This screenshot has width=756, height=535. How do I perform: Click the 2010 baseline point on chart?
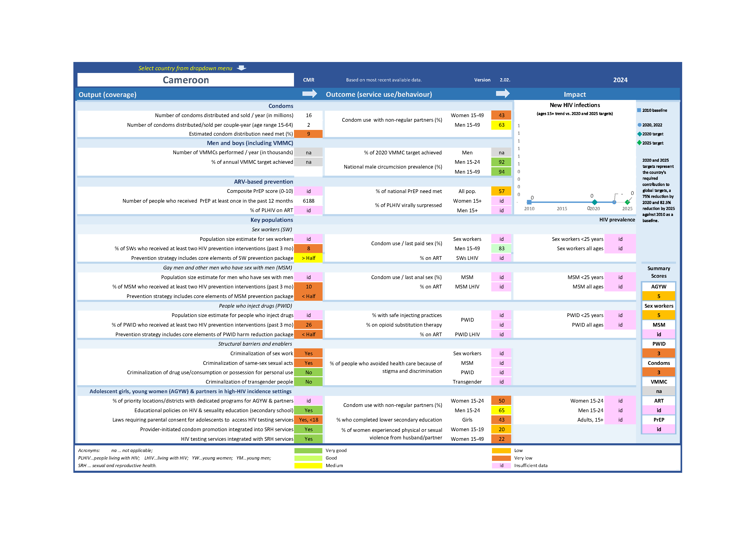click(x=529, y=202)
